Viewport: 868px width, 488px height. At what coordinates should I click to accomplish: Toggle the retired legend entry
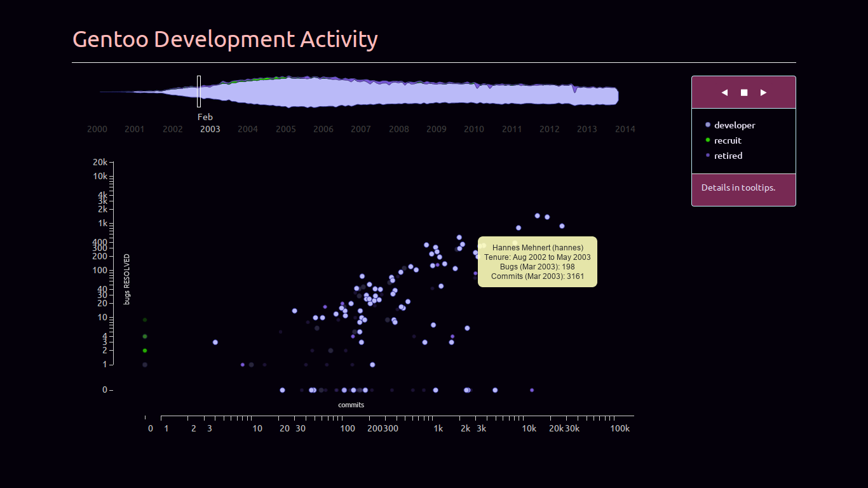click(728, 156)
